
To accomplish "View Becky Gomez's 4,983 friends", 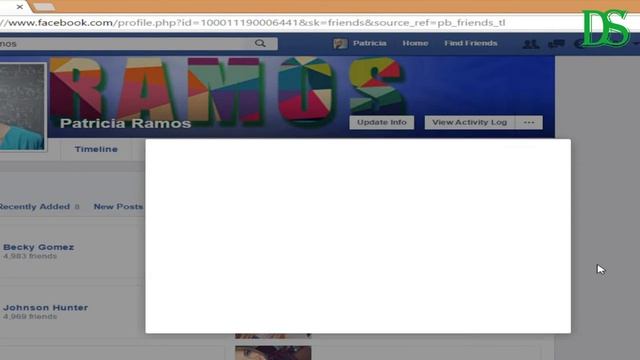I will 30,256.
